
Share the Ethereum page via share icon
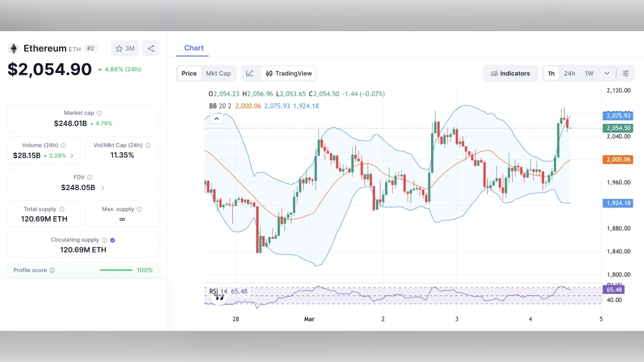(x=151, y=48)
